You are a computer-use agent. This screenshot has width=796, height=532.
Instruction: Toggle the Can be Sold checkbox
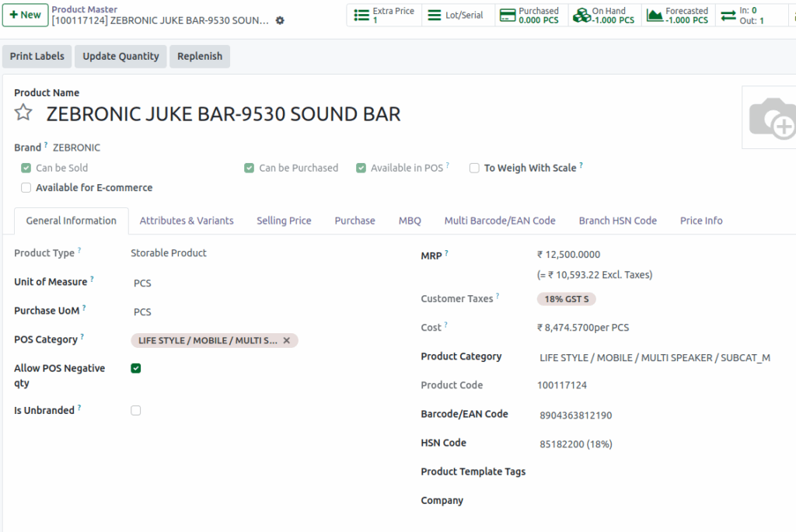click(24, 168)
